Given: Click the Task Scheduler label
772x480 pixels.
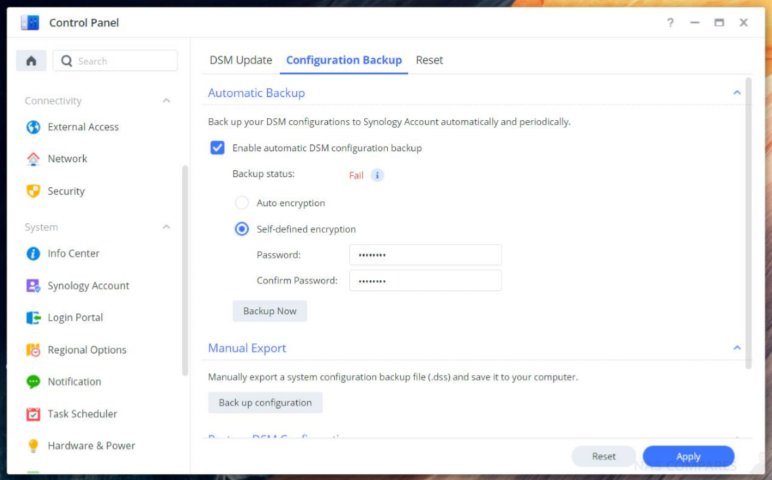Looking at the screenshot, I should 82,414.
